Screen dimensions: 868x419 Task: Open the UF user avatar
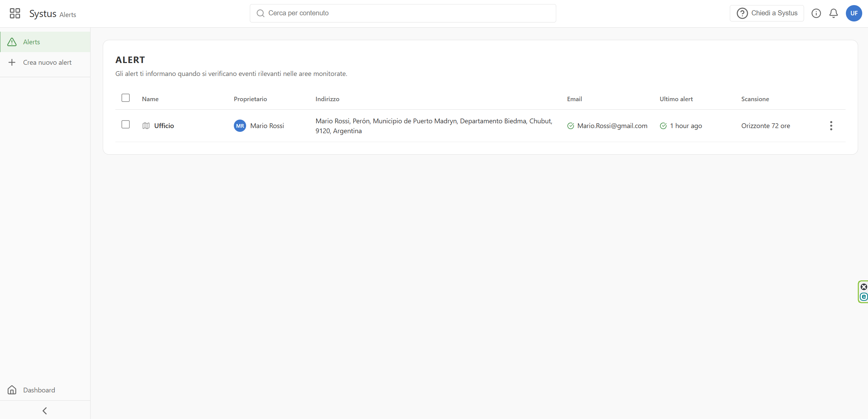click(x=854, y=13)
